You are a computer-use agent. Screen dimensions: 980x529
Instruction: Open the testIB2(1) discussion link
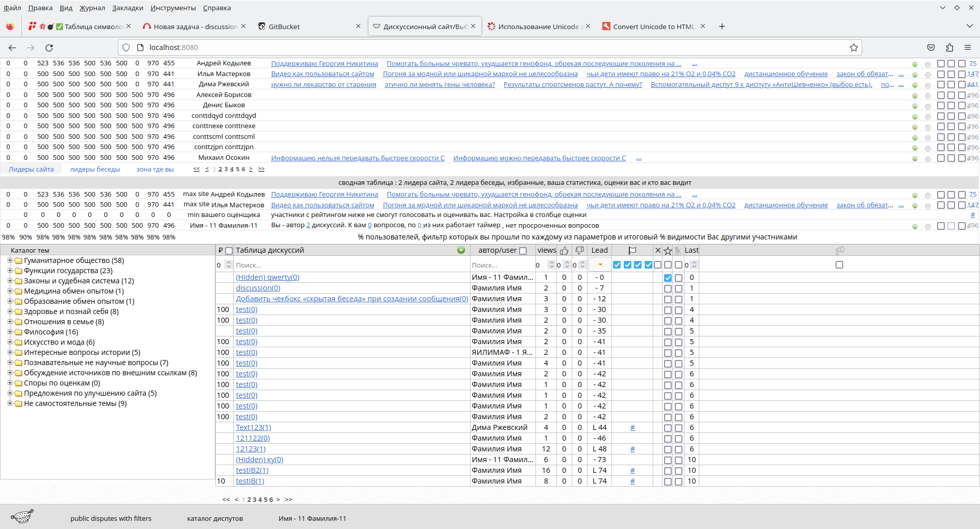[x=252, y=470]
